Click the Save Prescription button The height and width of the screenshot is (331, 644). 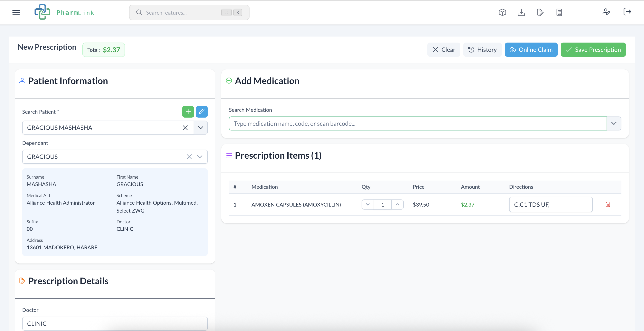593,49
